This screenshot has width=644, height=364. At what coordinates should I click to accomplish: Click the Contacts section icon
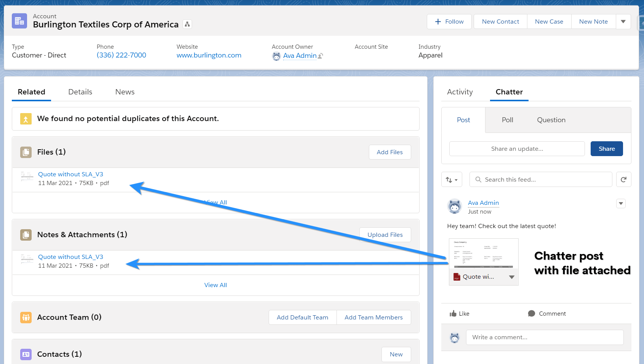26,354
